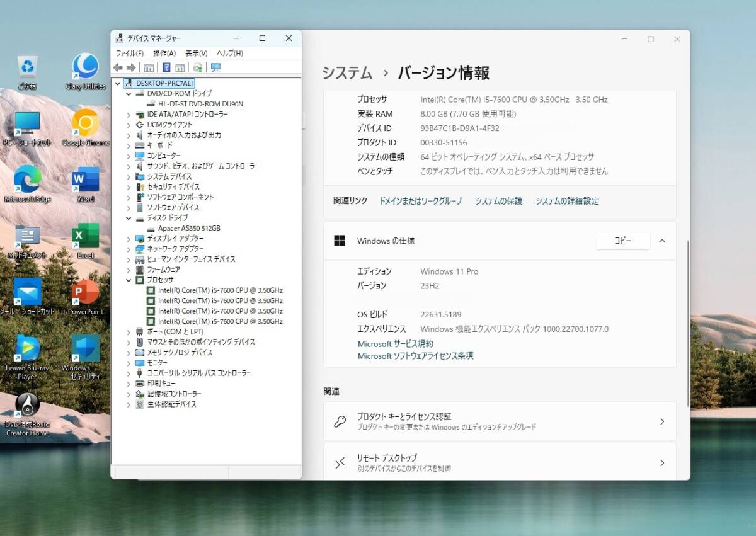Select the first Intel Core i5-7600 CPU entry
Image resolution: width=756 pixels, height=536 pixels.
coord(220,290)
